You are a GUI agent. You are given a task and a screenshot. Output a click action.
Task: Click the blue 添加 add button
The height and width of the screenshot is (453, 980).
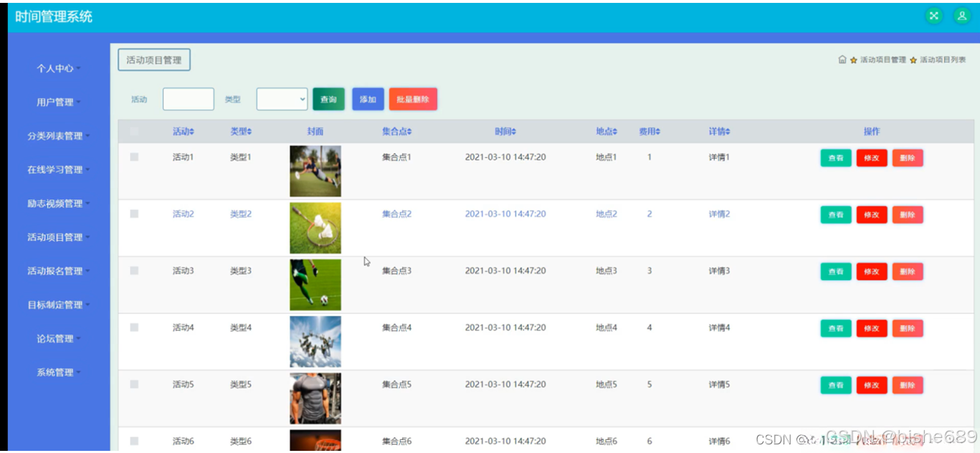click(x=368, y=100)
